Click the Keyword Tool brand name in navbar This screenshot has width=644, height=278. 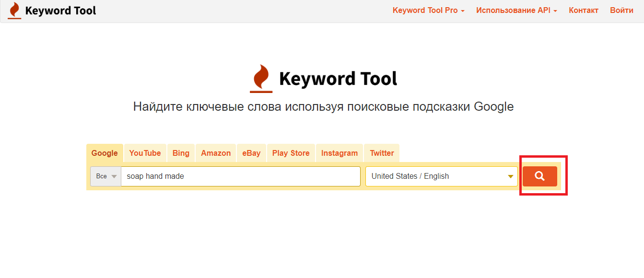click(x=60, y=11)
